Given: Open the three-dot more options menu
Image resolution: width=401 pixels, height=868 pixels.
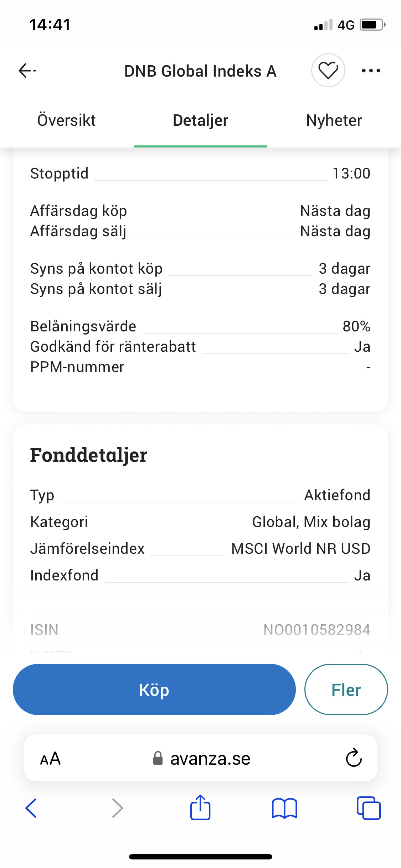Looking at the screenshot, I should (371, 71).
